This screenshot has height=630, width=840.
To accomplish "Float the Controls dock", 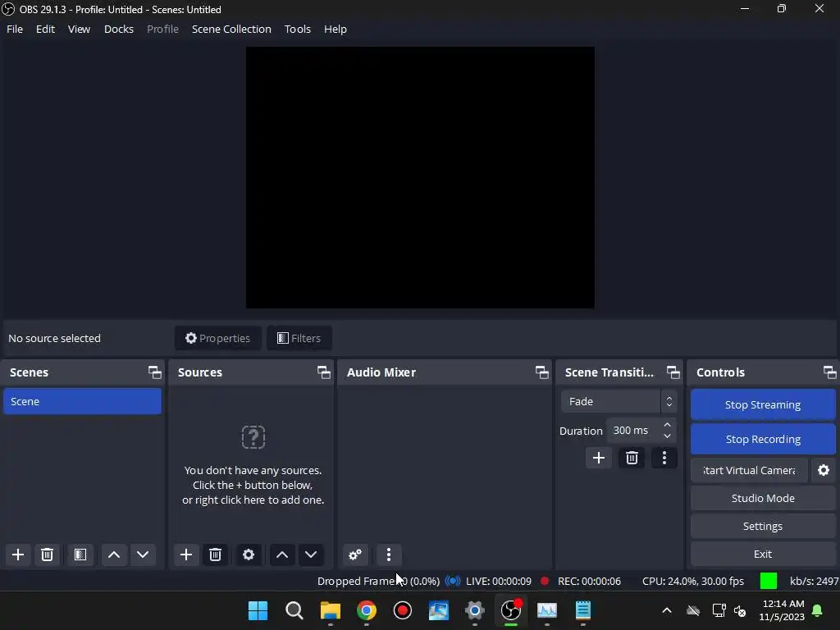I will point(829,372).
